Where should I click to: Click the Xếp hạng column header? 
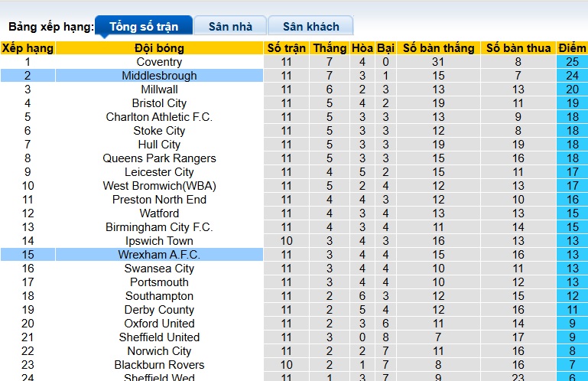tap(28, 48)
